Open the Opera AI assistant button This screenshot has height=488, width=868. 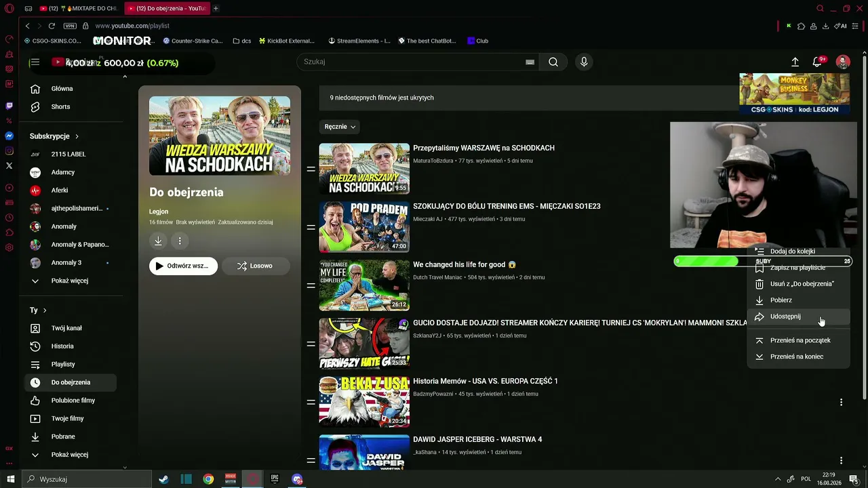pos(841,26)
